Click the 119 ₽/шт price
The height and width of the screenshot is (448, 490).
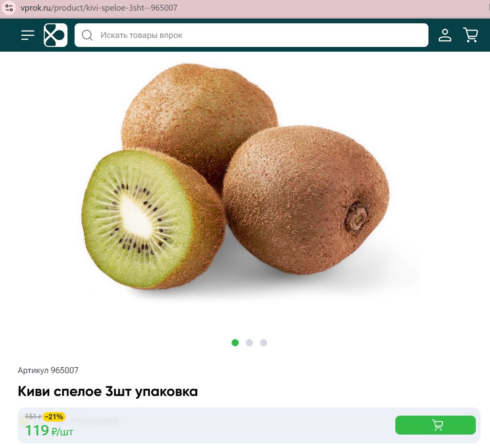pyautogui.click(x=49, y=431)
